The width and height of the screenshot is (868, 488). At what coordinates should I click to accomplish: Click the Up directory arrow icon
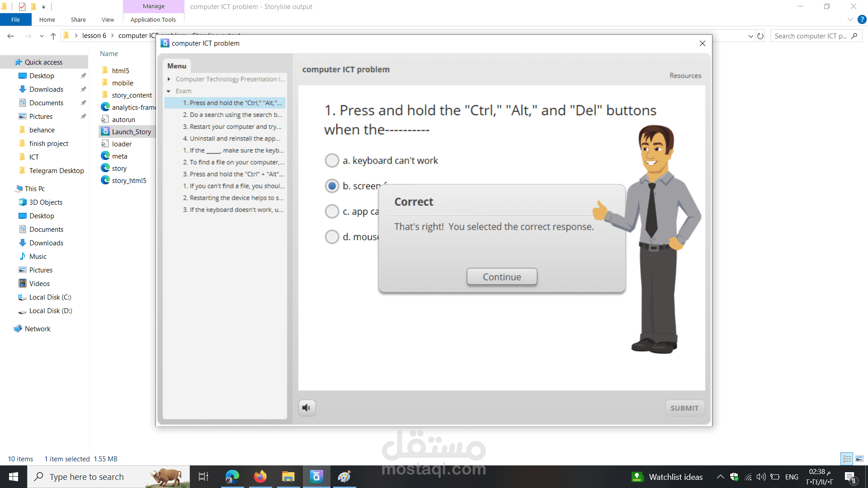coord(53,36)
